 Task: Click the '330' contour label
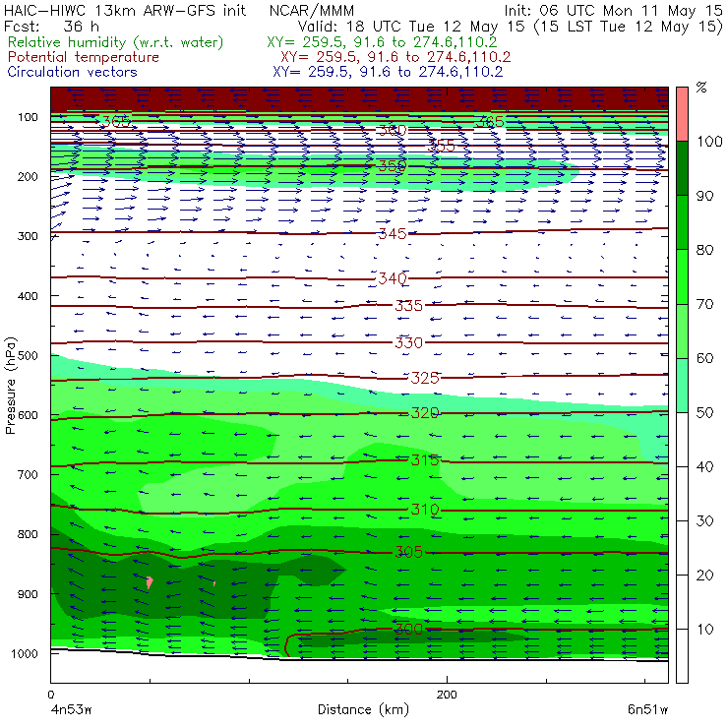pyautogui.click(x=408, y=343)
